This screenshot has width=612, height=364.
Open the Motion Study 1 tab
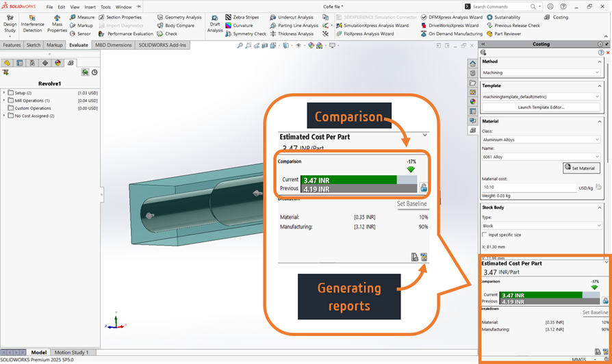click(x=71, y=352)
